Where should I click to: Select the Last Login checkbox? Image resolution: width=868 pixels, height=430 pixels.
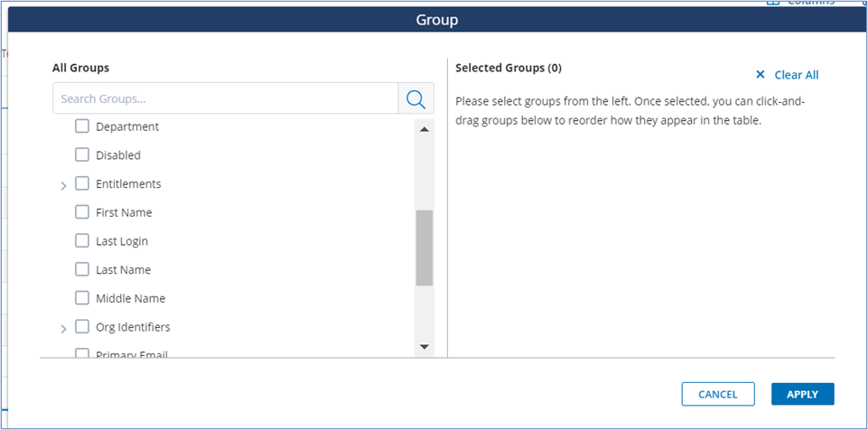[82, 241]
